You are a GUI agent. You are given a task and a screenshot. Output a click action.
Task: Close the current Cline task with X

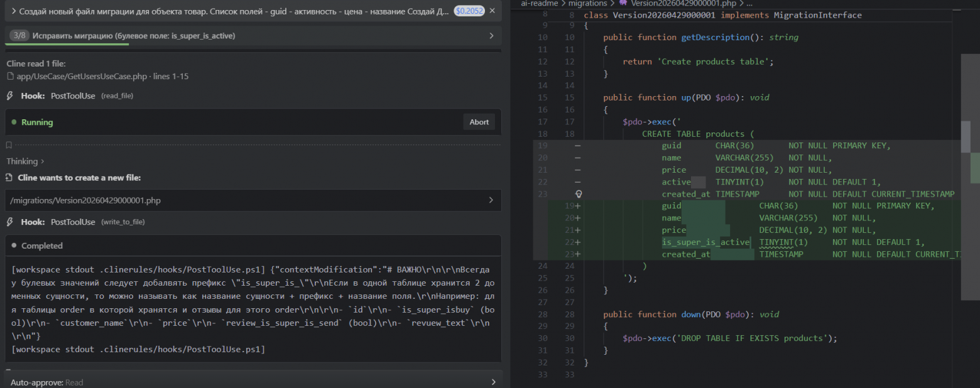[492, 11]
